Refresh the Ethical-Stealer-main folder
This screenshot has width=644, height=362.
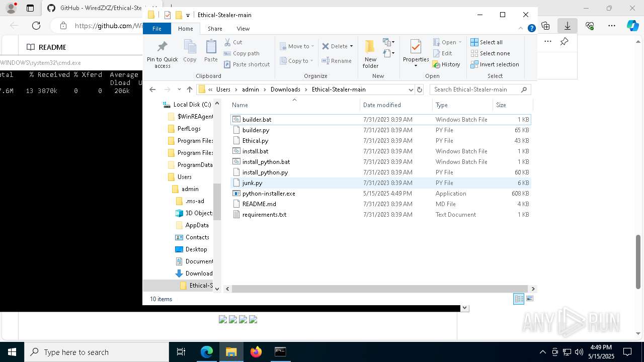coord(420,89)
